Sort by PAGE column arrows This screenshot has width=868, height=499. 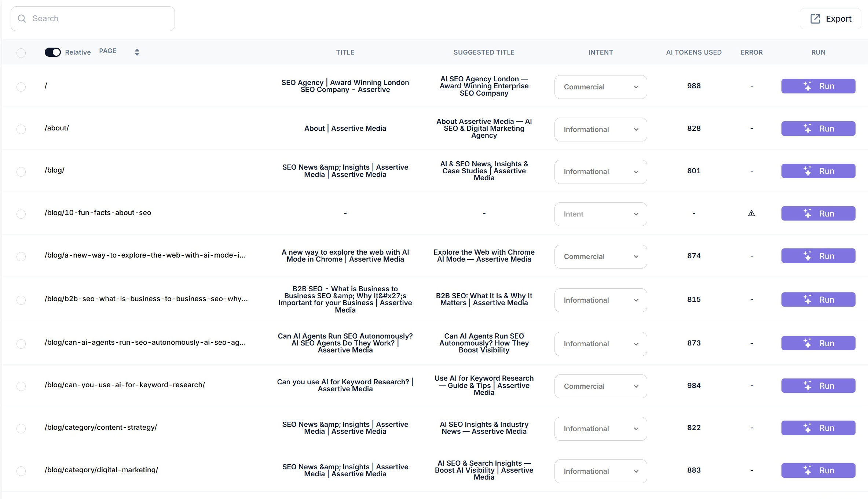click(x=137, y=52)
